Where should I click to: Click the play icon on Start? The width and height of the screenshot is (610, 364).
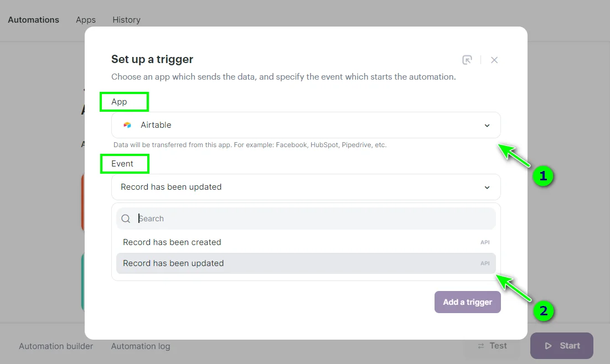pyautogui.click(x=549, y=346)
